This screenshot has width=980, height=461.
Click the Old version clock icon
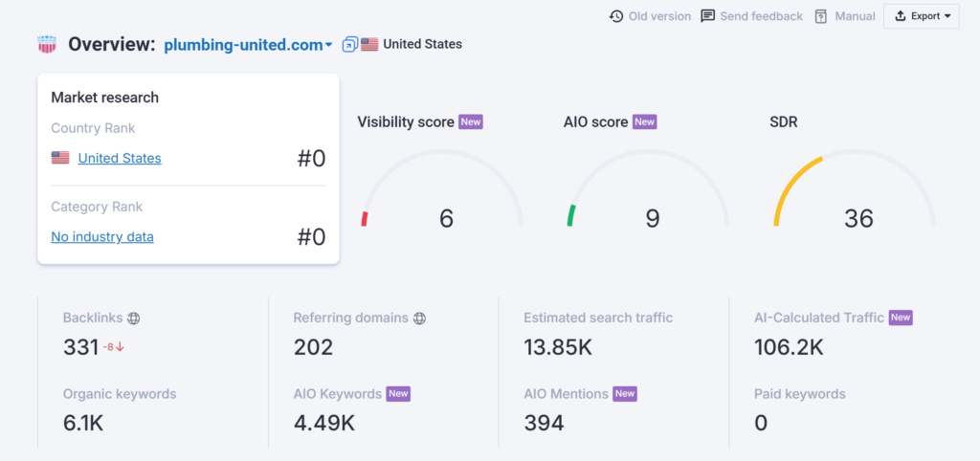point(616,16)
